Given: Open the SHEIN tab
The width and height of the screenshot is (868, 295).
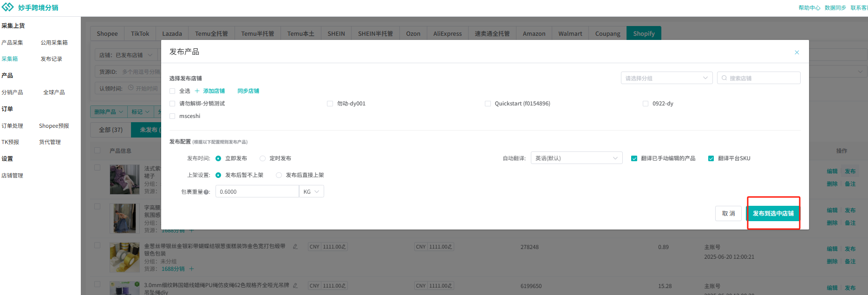Looking at the screenshot, I should [336, 33].
